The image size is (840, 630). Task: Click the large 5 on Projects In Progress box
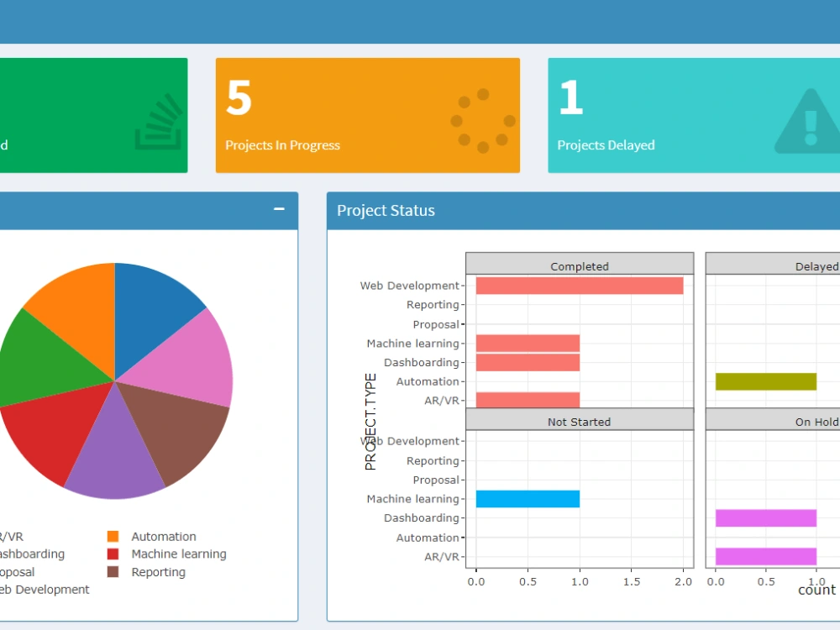click(x=238, y=99)
